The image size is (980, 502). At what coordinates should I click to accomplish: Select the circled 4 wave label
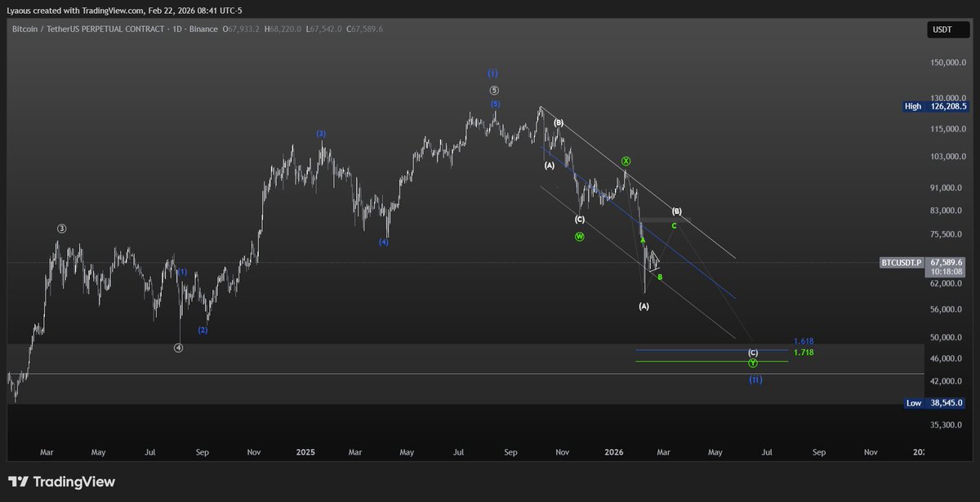pyautogui.click(x=179, y=348)
